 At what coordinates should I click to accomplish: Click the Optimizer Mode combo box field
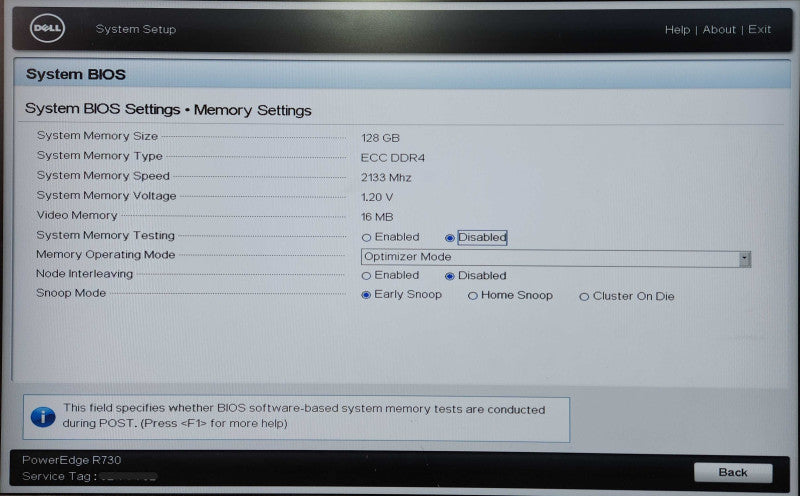click(556, 258)
